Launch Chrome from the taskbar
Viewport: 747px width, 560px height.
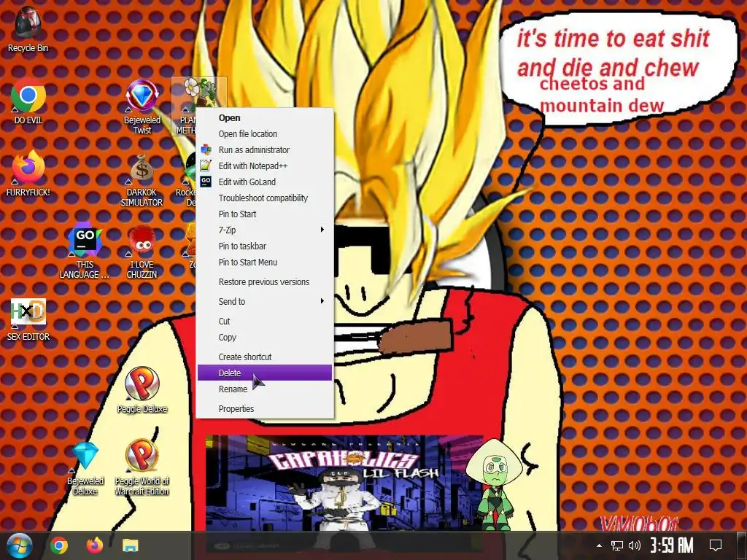[x=59, y=545]
